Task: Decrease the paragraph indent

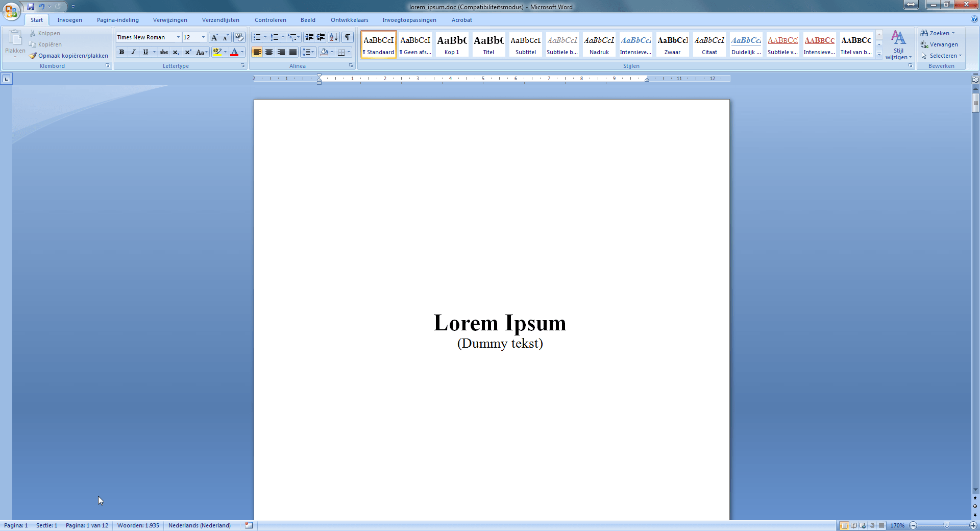Action: (x=309, y=37)
